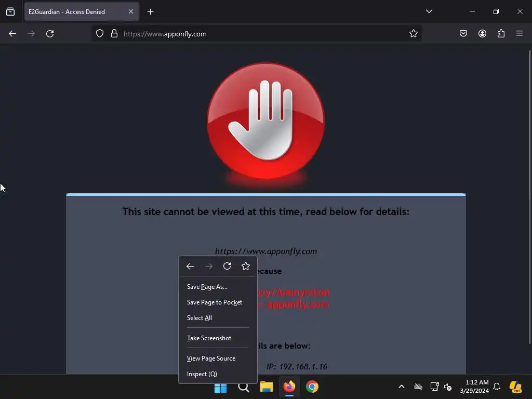Choose Save Page to Pocket menu entry

(x=218, y=302)
